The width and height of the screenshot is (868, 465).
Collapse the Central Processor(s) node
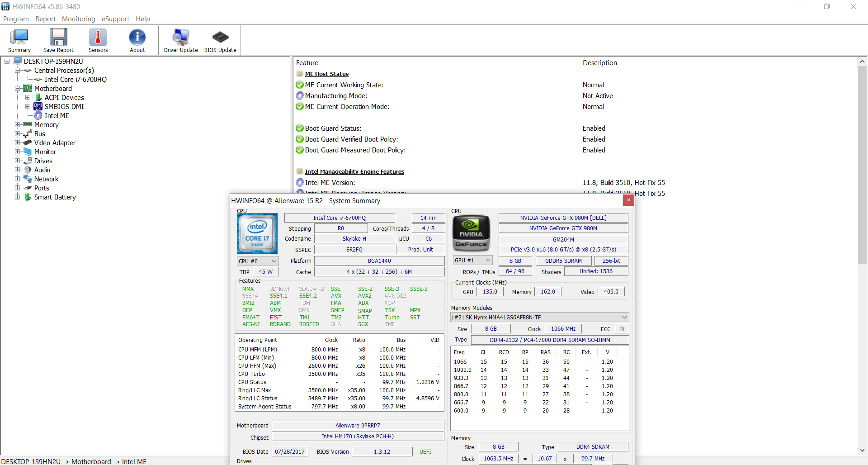(x=17, y=70)
